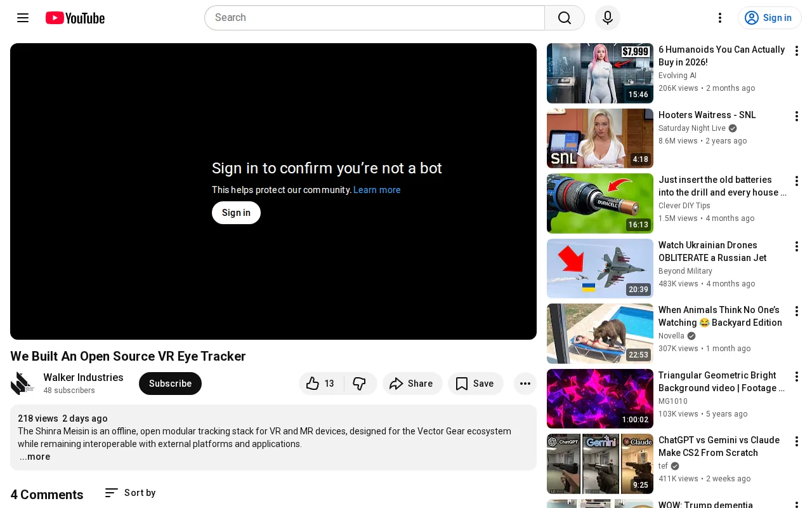Open the Sort by comments dropdown
Image resolution: width=812 pixels, height=508 pixels.
pyautogui.click(x=130, y=493)
